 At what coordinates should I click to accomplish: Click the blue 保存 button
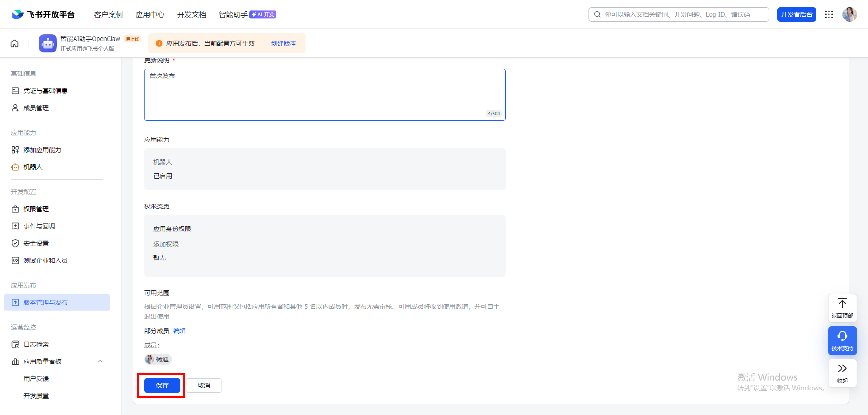[162, 385]
